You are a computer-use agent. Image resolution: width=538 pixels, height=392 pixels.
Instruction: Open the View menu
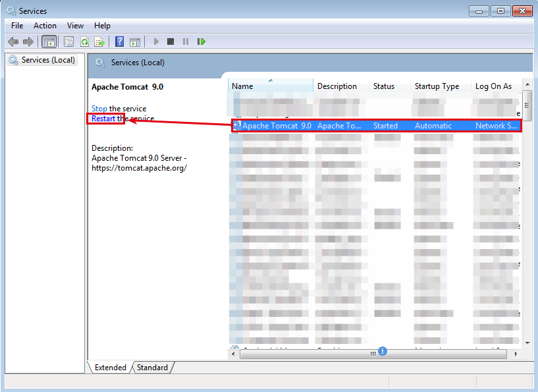(75, 26)
